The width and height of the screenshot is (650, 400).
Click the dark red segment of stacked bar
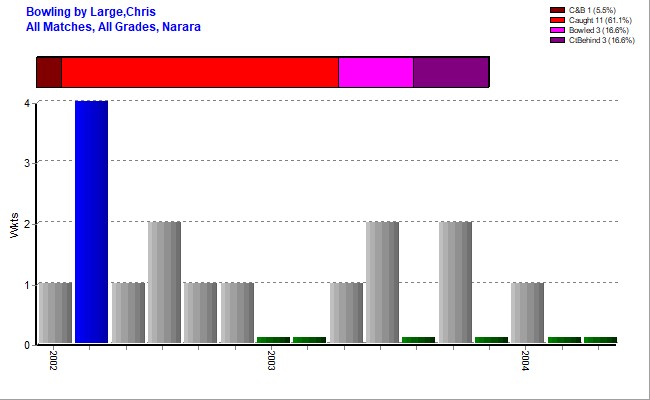(x=49, y=72)
